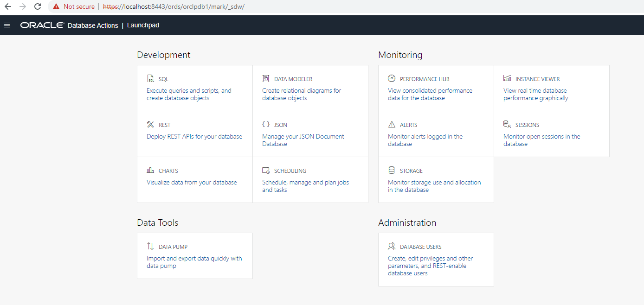Click the Oracle logo in header
The height and width of the screenshot is (305, 644).
42,25
